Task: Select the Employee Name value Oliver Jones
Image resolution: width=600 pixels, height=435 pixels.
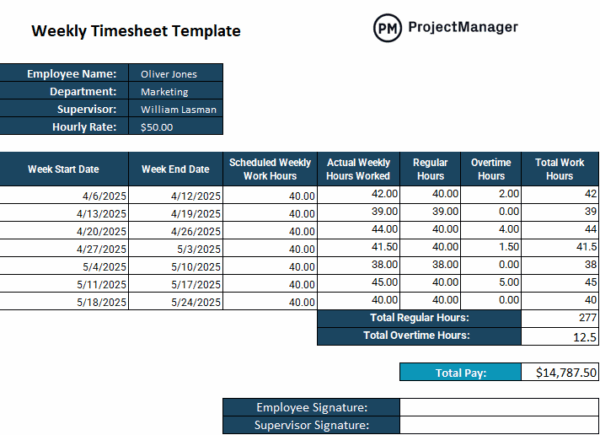Action: point(176,74)
